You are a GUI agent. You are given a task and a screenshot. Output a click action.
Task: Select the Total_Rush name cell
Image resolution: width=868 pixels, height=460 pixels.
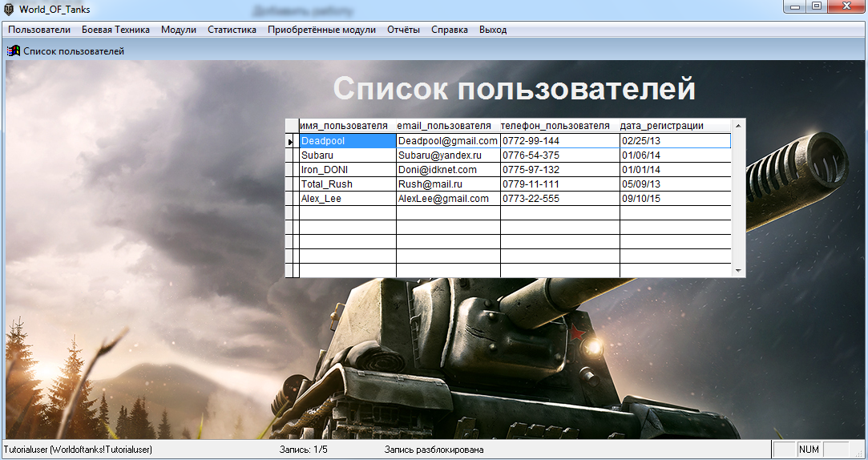click(x=348, y=184)
